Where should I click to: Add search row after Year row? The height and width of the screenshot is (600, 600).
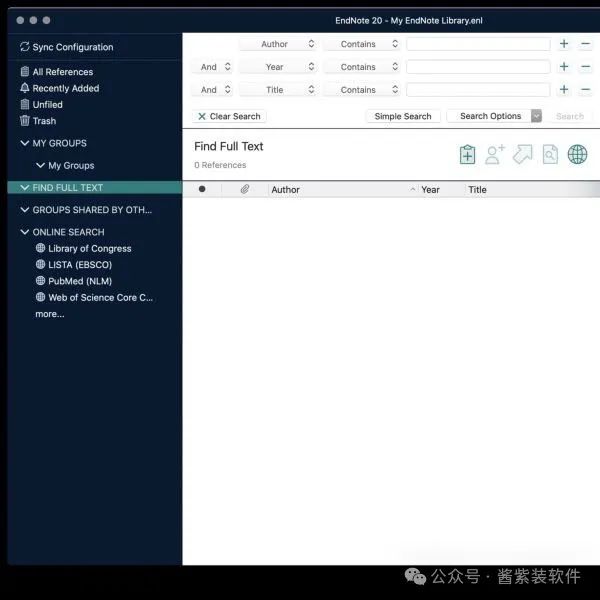click(564, 67)
